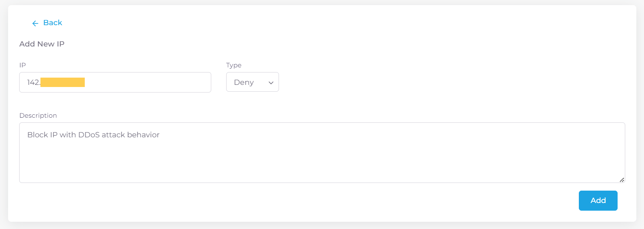The height and width of the screenshot is (229, 644).
Task: Open the Type dropdown showing Deny
Action: [252, 82]
